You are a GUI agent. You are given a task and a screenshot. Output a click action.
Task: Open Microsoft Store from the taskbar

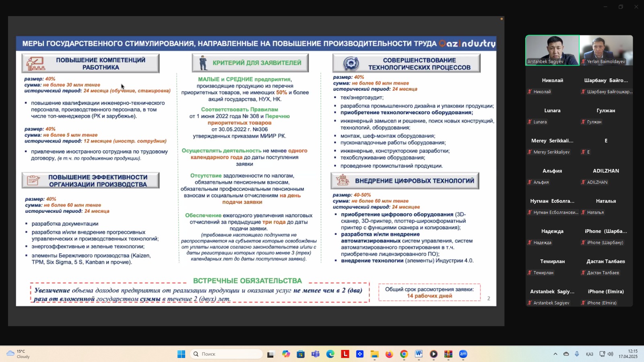(301, 354)
